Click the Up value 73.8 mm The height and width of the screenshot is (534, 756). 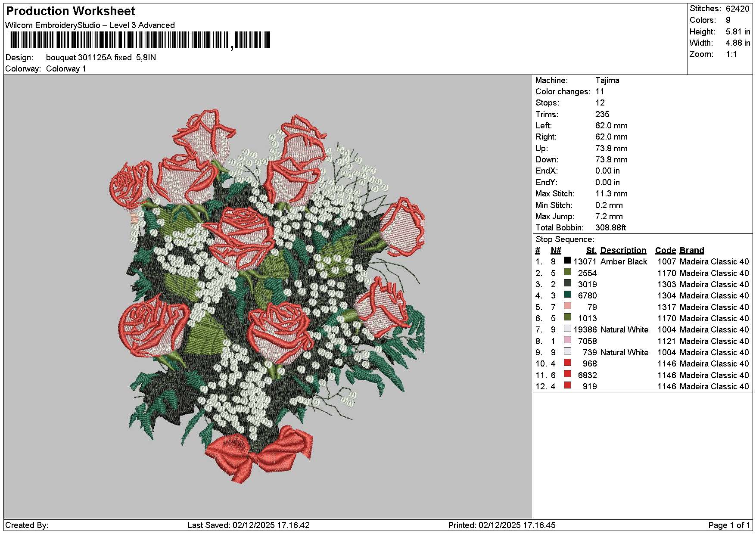611,149
